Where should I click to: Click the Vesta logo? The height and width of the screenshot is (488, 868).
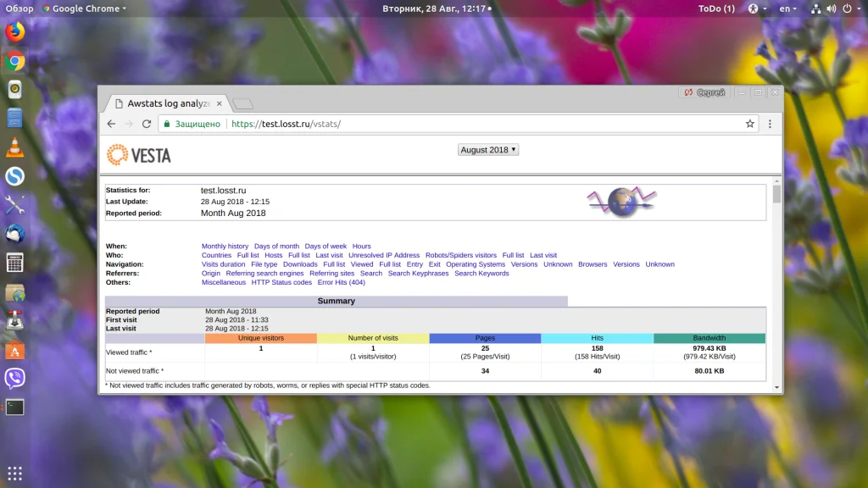(139, 155)
